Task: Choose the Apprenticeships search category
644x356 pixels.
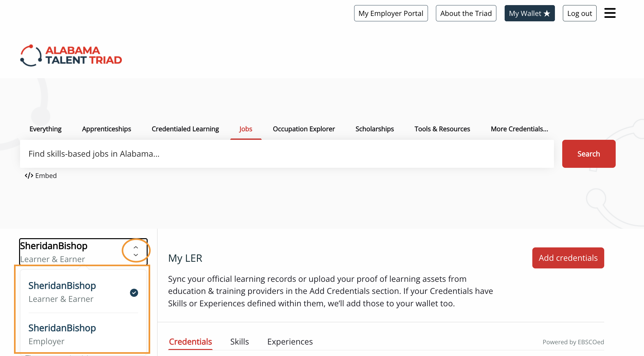Action: click(106, 129)
